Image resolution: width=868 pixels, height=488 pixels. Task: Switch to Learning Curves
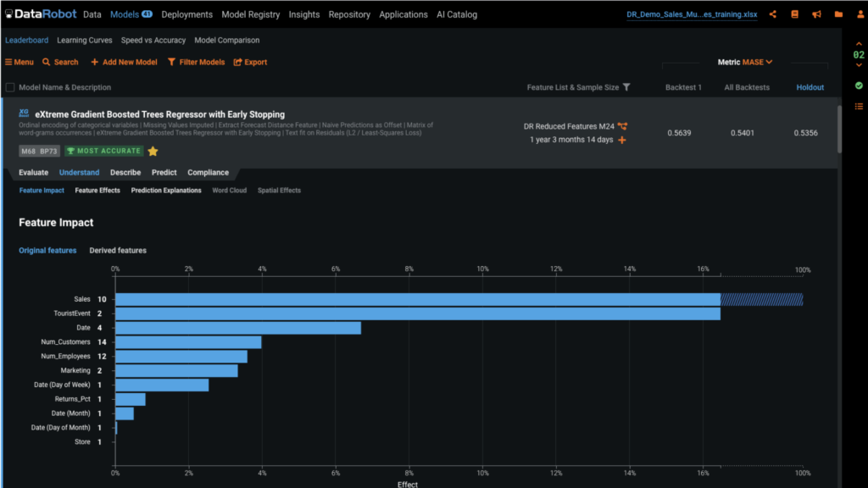click(x=84, y=41)
